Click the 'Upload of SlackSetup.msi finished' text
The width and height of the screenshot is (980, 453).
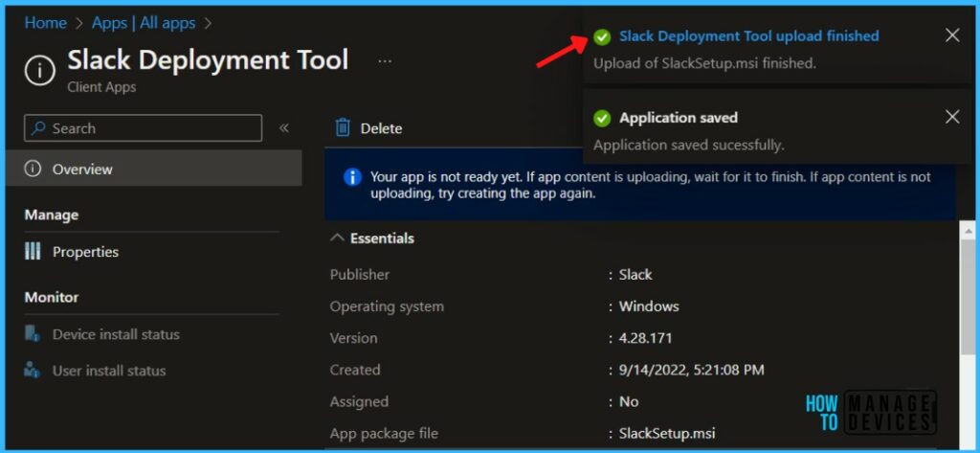click(704, 63)
